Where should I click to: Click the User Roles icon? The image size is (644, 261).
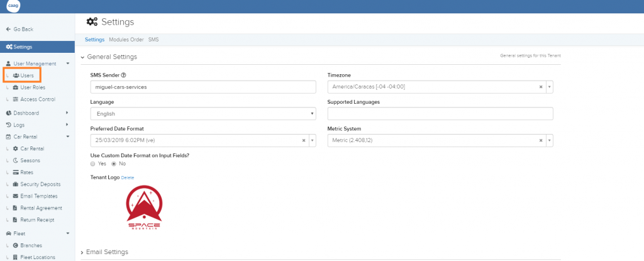tap(16, 87)
